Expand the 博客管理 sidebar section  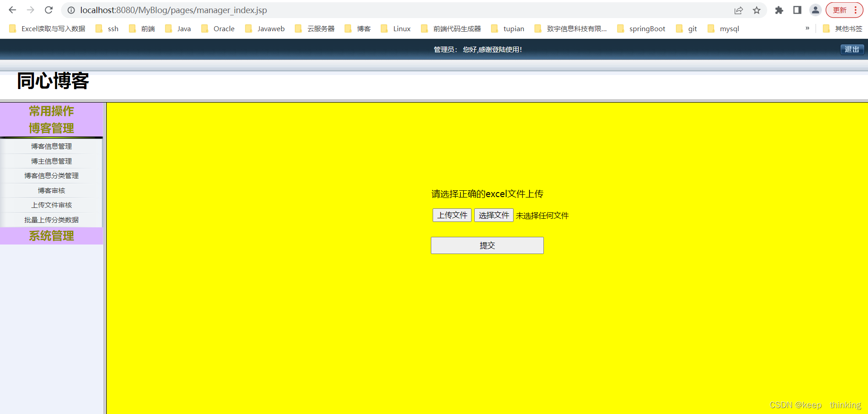click(x=52, y=128)
